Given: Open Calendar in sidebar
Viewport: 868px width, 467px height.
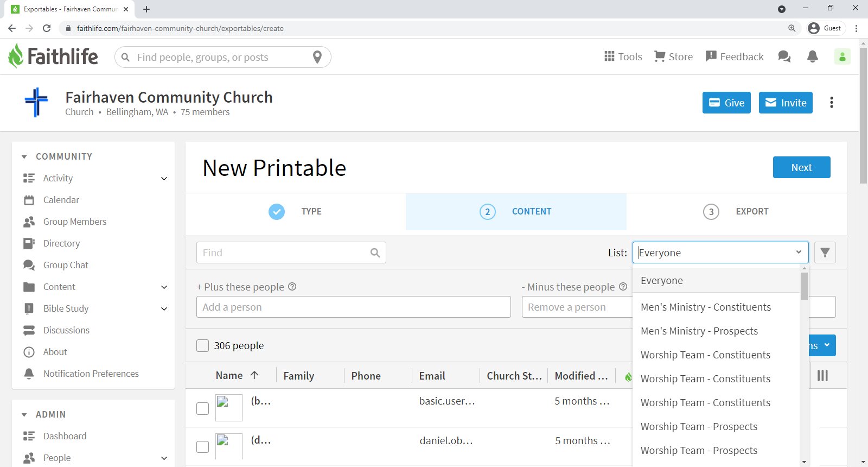Looking at the screenshot, I should (x=61, y=200).
